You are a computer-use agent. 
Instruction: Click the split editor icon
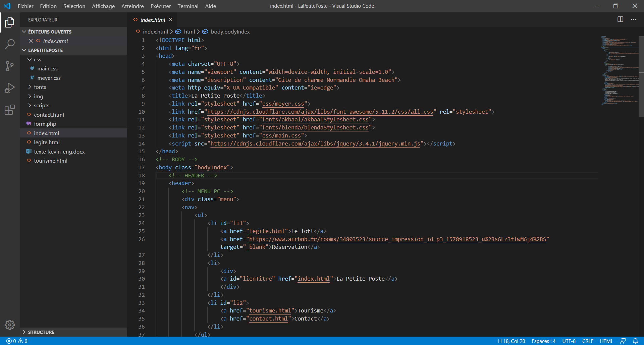coord(620,19)
